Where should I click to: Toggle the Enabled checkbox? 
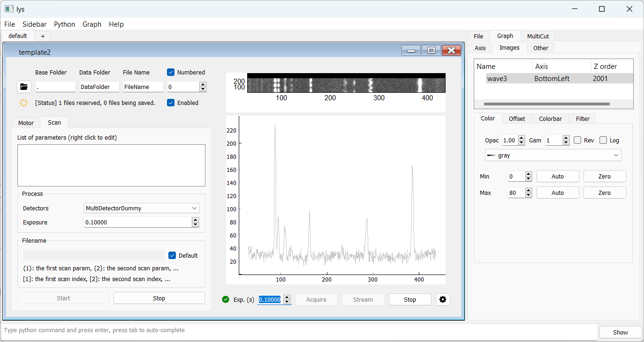171,103
